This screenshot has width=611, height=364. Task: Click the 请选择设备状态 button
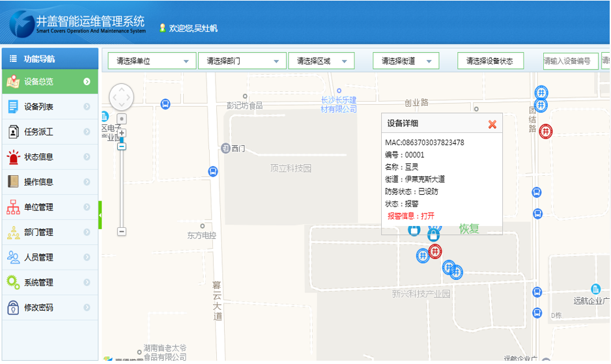[490, 61]
